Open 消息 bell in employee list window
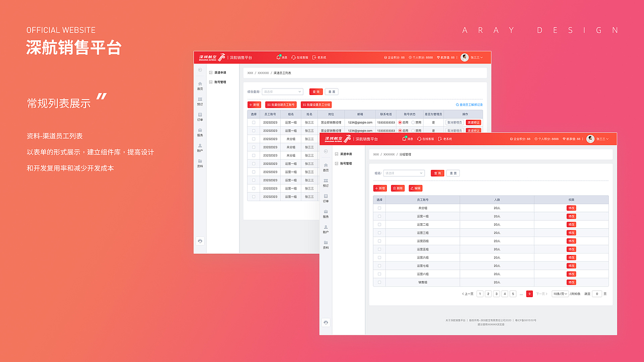The width and height of the screenshot is (644, 362). tap(282, 57)
